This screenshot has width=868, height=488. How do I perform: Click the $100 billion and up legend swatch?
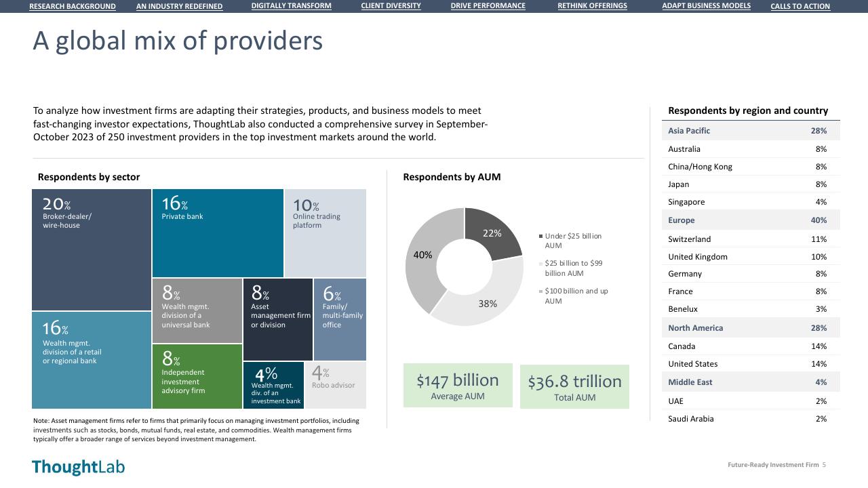(x=540, y=291)
